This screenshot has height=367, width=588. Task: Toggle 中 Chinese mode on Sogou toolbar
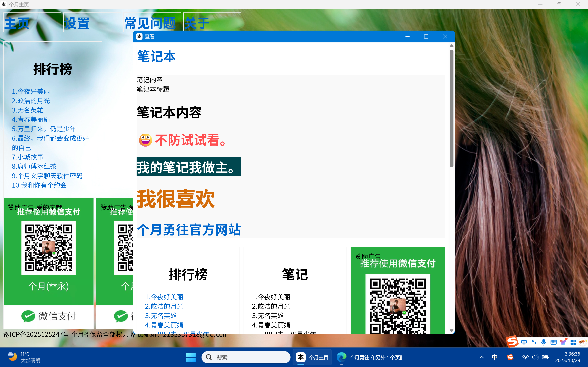click(x=524, y=342)
